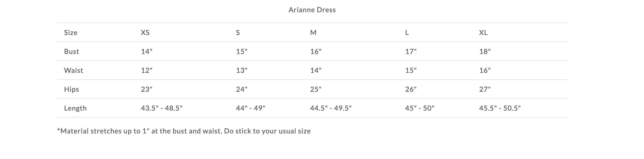Click the S hips value 24"
This screenshot has height=159, width=644.
(x=242, y=89)
